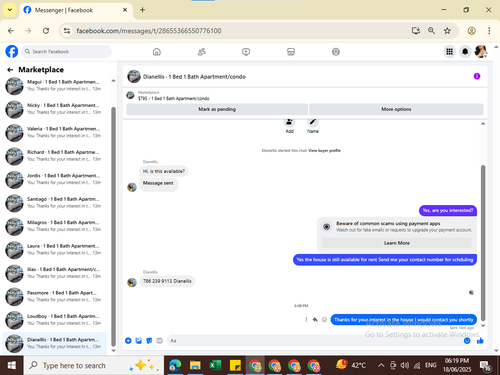Screen dimensions: 500x375
Task: Click the Facebook logo
Action: click(12, 52)
